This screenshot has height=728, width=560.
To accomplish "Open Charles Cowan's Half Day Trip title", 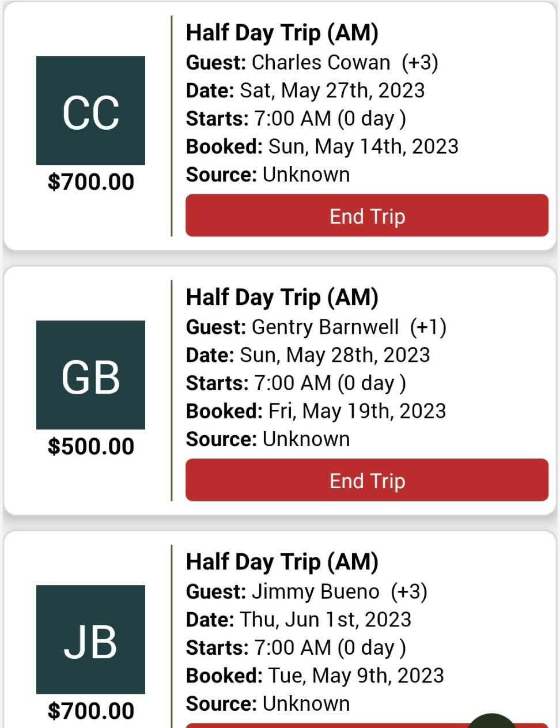I will [282, 33].
